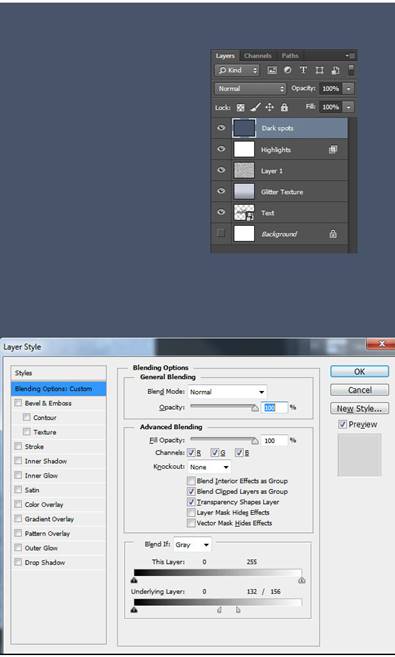
Task: Enable Blend Interior Effects as Group
Action: (191, 481)
